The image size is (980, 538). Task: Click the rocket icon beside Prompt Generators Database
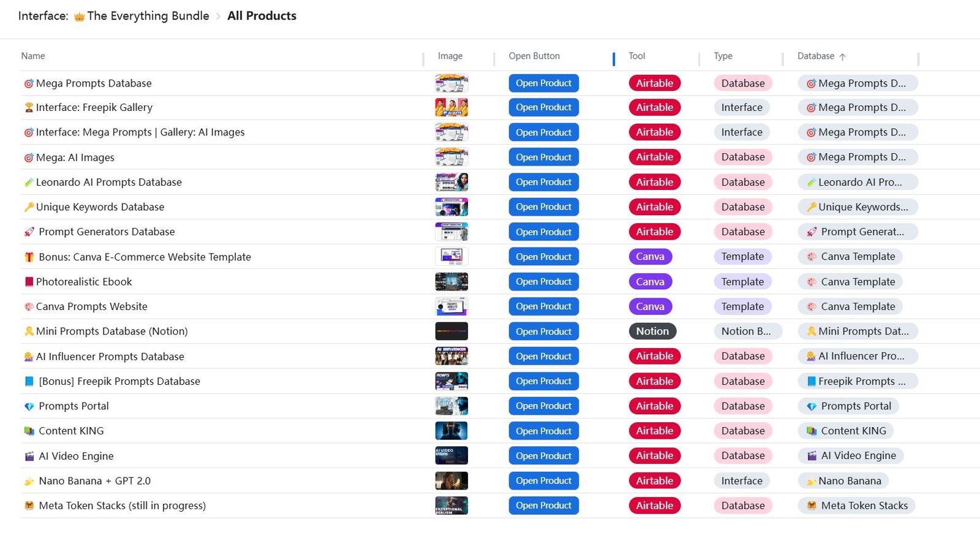click(x=29, y=232)
